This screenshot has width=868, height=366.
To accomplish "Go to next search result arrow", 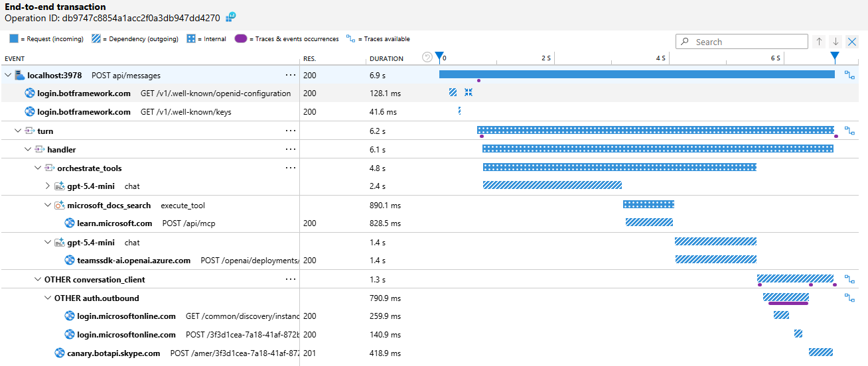I will click(836, 42).
